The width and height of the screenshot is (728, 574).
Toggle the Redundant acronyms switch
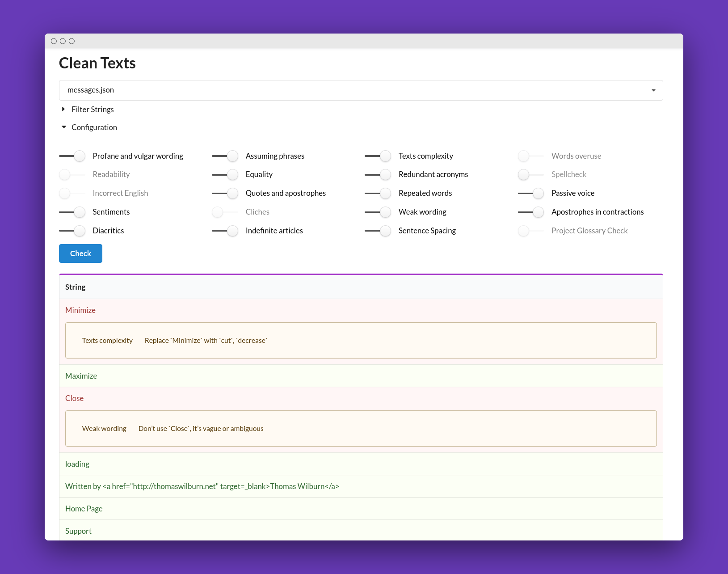point(378,174)
